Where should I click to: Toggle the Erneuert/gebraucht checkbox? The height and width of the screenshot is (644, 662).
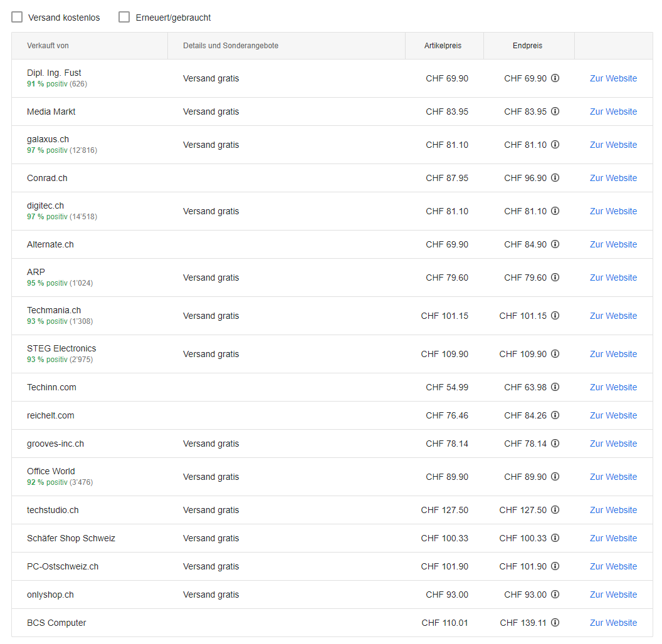tap(124, 18)
